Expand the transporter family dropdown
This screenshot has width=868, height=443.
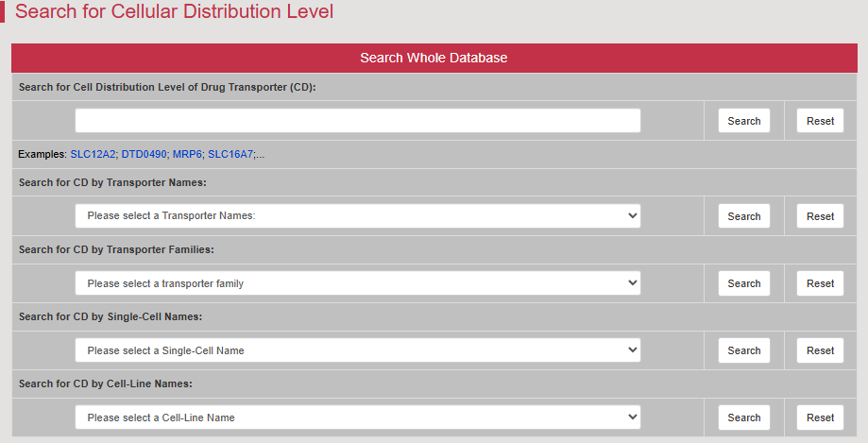click(358, 283)
